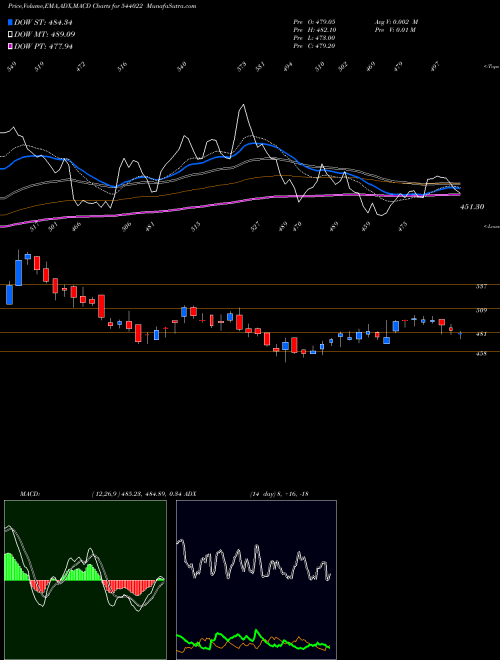This screenshot has height=660, width=500.
Task: Click the 475 low label
Action: [403, 226]
